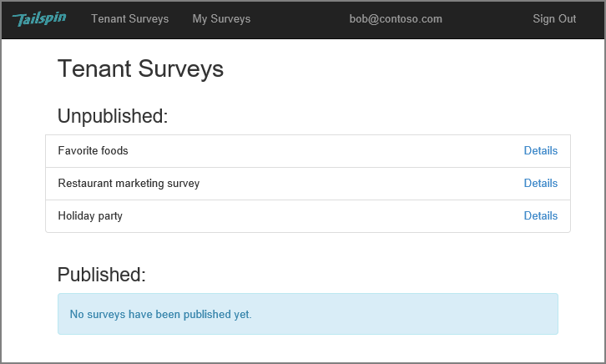
Task: Open the Tenant Surveys navigation item
Action: point(130,19)
